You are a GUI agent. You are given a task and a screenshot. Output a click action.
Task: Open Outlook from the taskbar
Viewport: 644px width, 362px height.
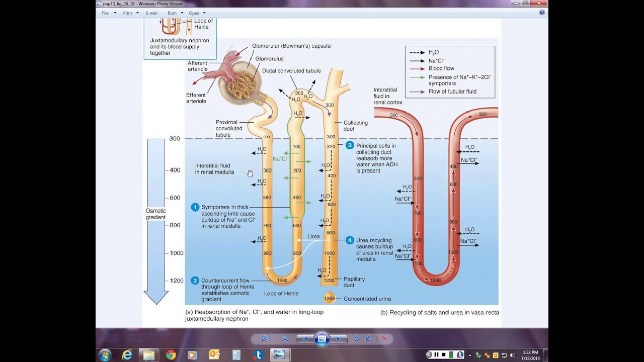(214, 354)
